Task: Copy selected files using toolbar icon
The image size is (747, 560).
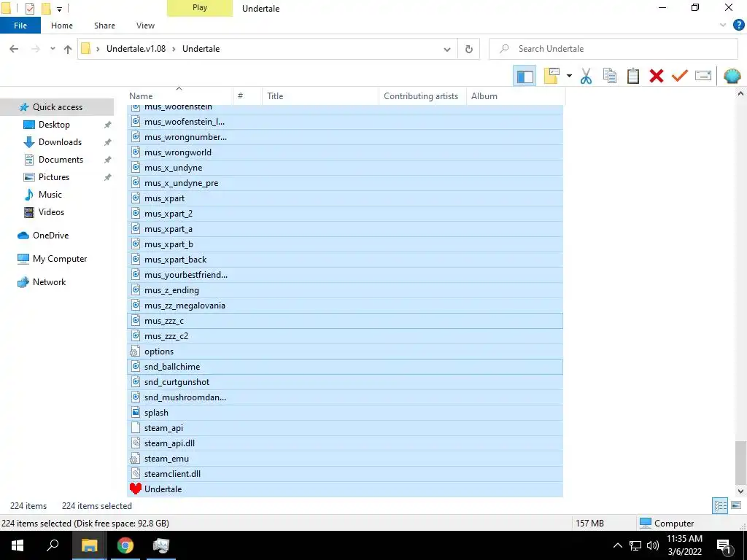Action: pos(610,76)
